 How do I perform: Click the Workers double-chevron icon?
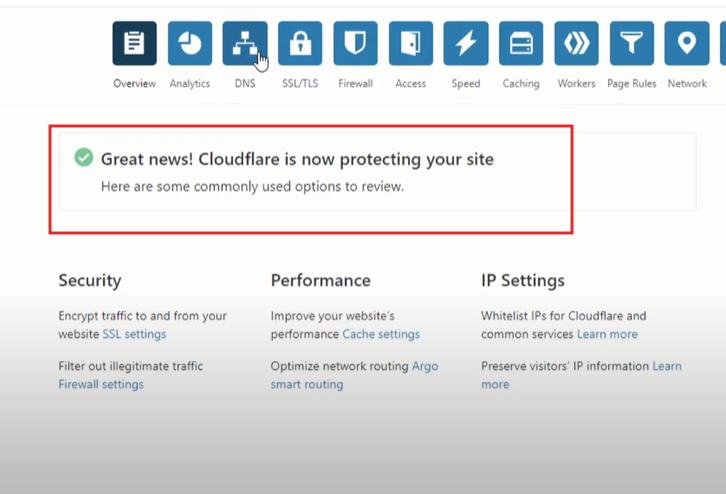pos(576,44)
